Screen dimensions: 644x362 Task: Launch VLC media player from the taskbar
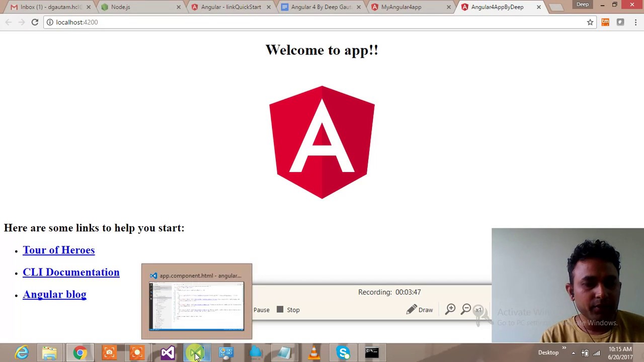(x=314, y=353)
